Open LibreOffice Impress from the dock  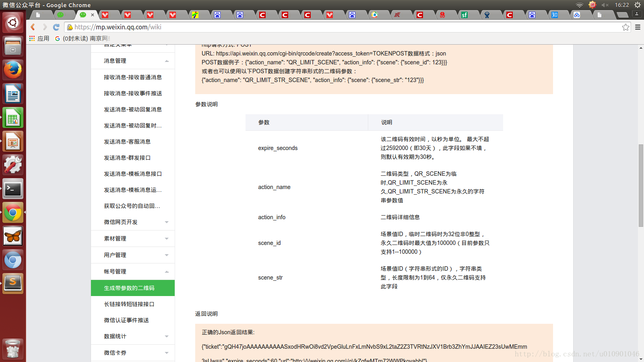pos(13,141)
